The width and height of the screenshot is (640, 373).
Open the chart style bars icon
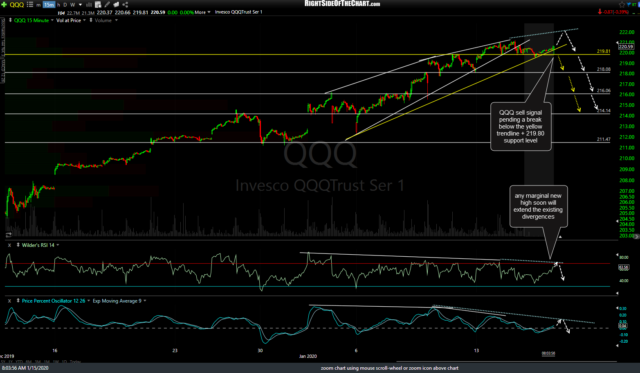point(89,4)
